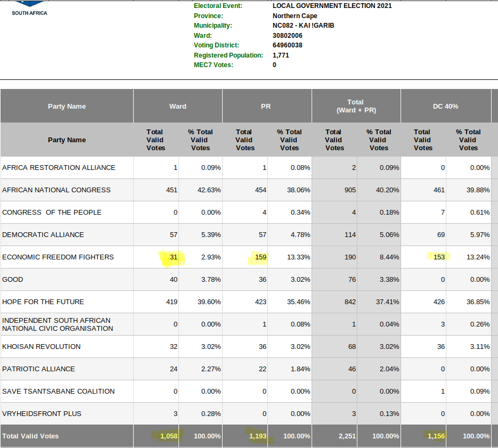Select 'KHOISAN REVOLUTION' party name

(42, 346)
